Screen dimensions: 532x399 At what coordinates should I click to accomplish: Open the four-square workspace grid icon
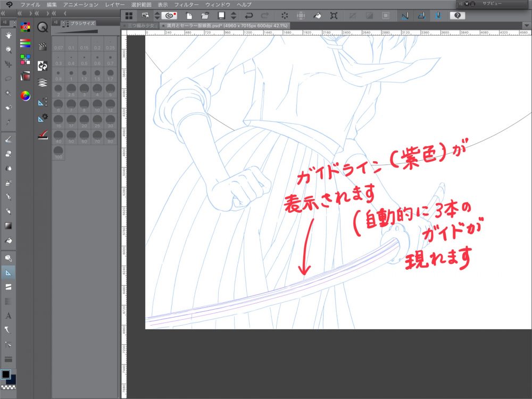click(x=129, y=15)
